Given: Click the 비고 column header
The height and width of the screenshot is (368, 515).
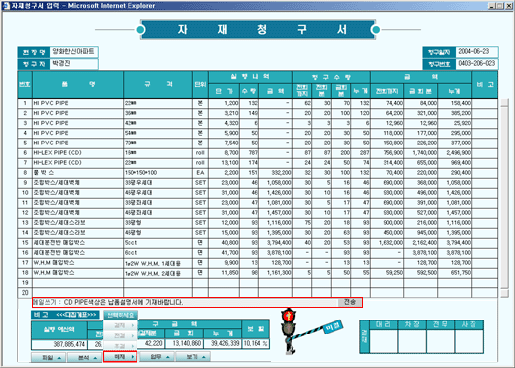Looking at the screenshot, I should 485,85.
